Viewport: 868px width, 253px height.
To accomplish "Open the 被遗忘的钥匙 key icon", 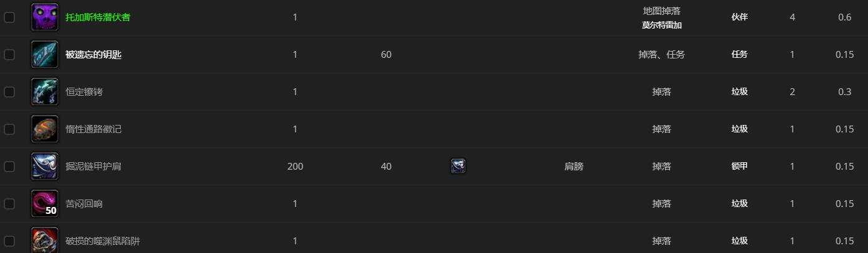I will coord(45,55).
